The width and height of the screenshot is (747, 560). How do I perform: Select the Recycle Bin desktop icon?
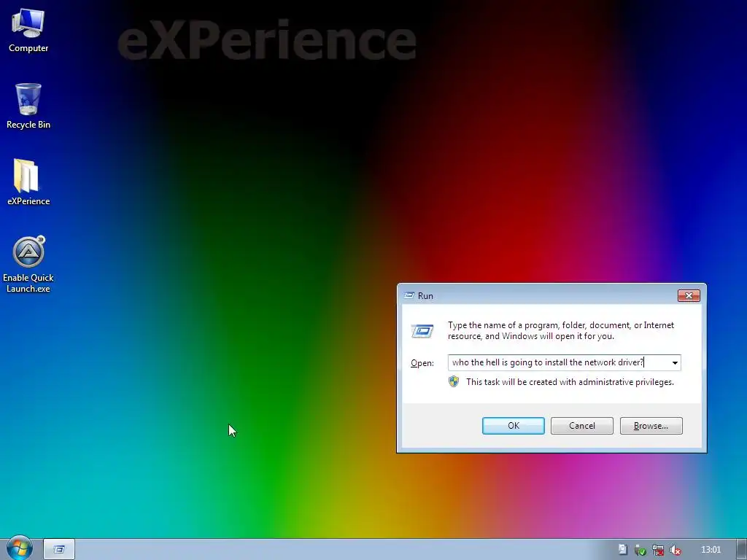click(28, 106)
